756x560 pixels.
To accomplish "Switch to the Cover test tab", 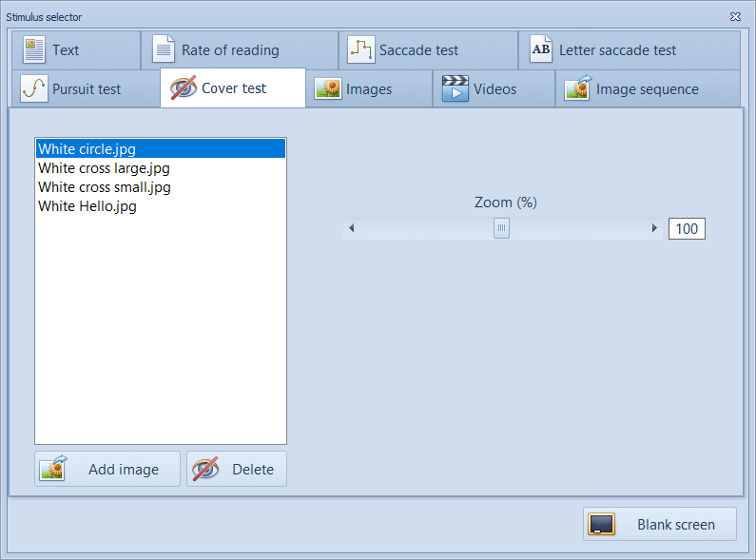I will coord(233,88).
